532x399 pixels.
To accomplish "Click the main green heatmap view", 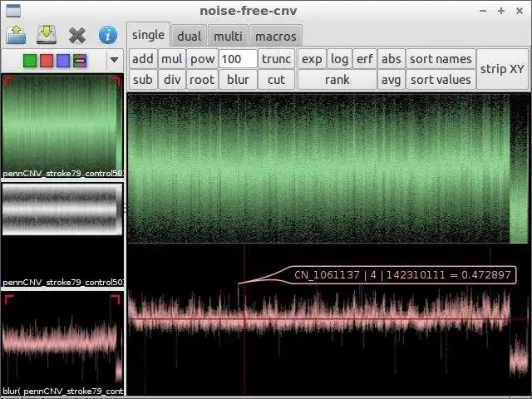I will tap(328, 168).
